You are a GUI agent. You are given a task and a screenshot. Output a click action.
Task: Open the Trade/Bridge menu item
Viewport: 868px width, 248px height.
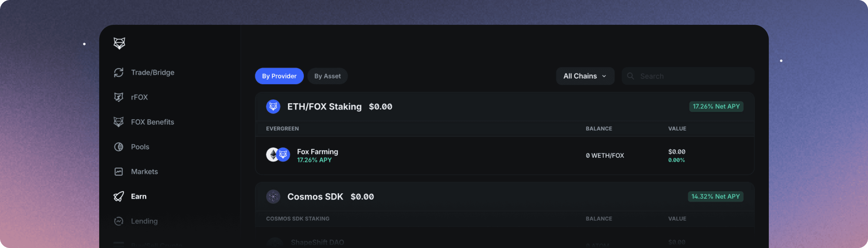[x=152, y=73]
